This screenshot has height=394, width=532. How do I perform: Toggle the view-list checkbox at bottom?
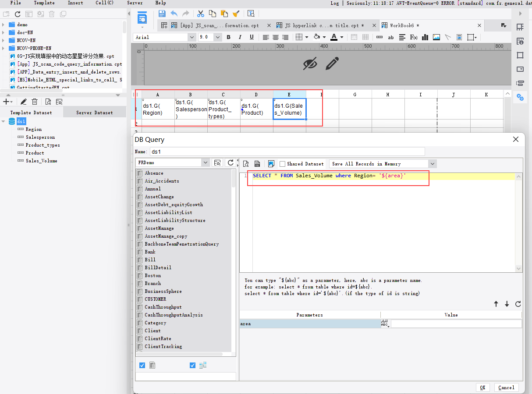[193, 365]
